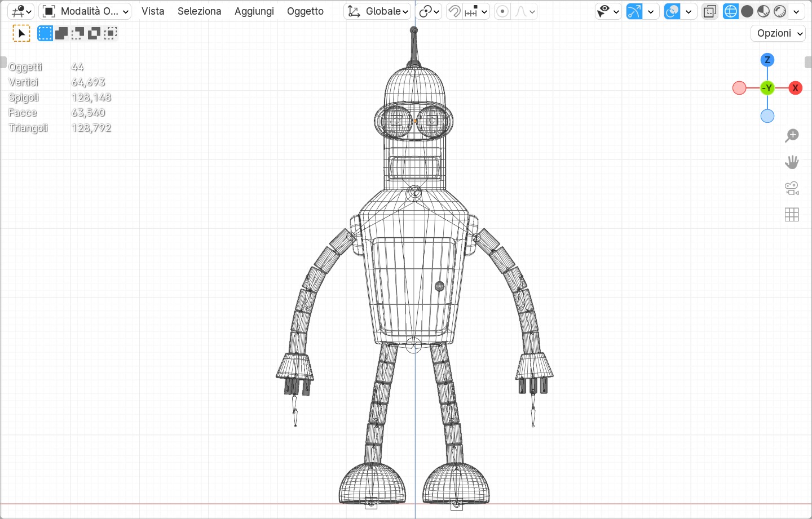Screen dimensions: 812x519
Task: Open the editor type selector
Action: coord(21,11)
